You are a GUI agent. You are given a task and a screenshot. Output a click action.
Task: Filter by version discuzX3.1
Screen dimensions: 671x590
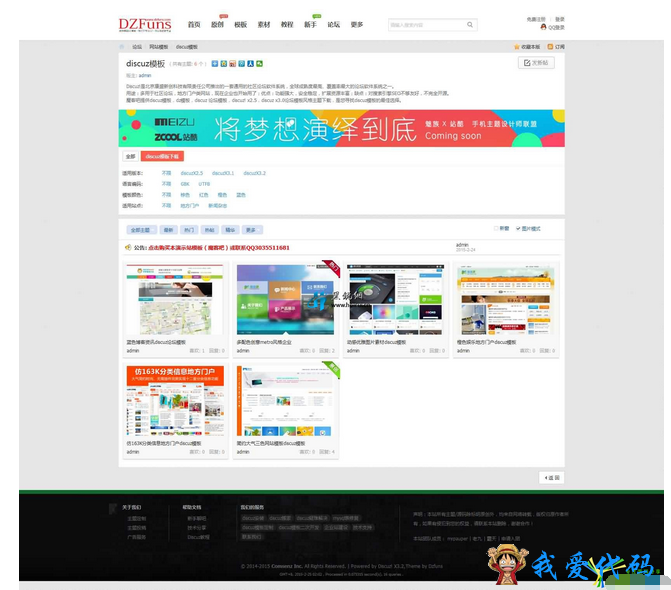(x=223, y=173)
